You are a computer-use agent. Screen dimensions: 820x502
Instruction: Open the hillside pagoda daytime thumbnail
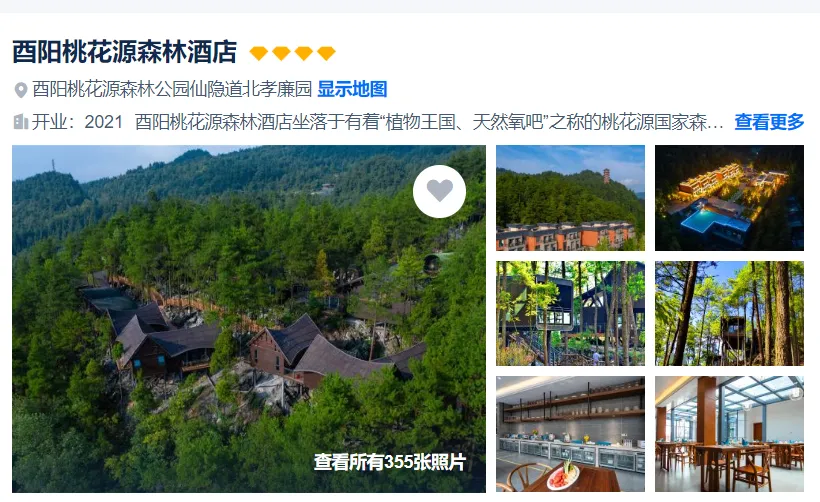571,198
